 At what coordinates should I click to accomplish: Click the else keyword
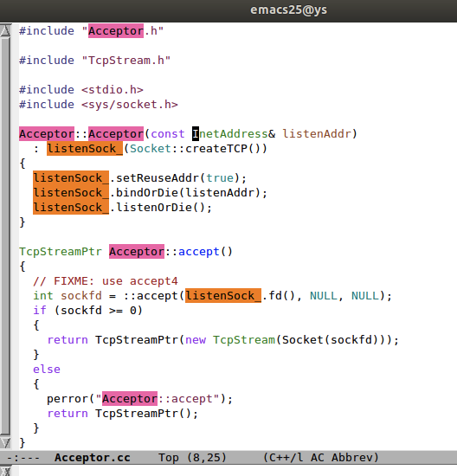[x=47, y=370]
